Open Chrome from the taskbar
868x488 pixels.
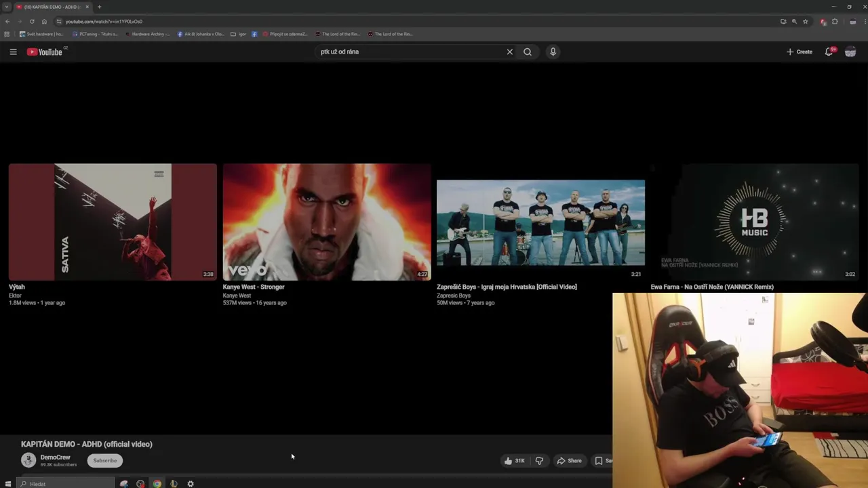(x=157, y=484)
